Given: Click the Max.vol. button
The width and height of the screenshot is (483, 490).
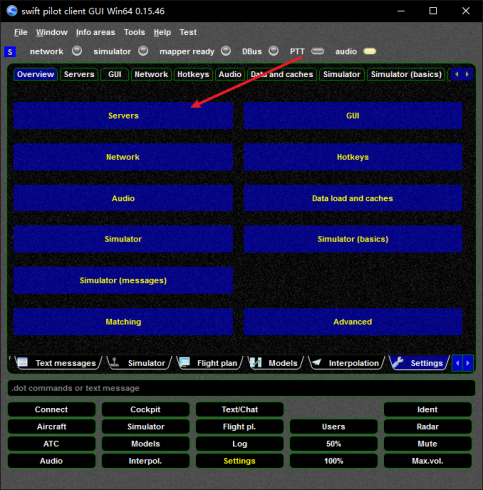Looking at the screenshot, I should click(428, 461).
